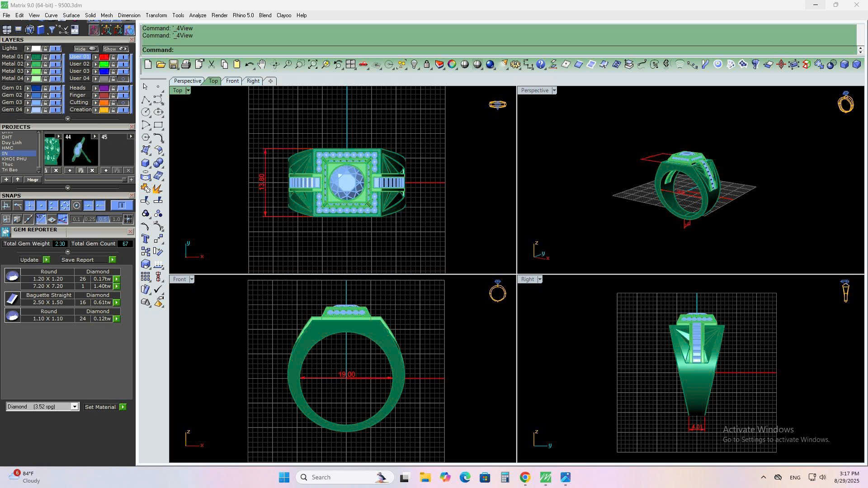868x488 pixels.
Task: Open the Diamond material dropdown
Action: pyautogui.click(x=75, y=407)
